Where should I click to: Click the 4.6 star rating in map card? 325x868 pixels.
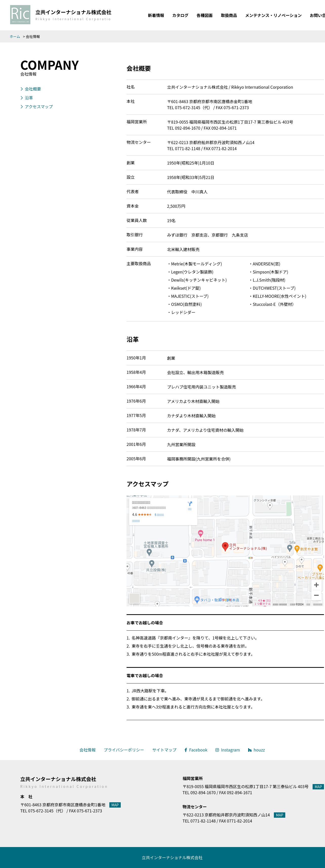tap(142, 515)
